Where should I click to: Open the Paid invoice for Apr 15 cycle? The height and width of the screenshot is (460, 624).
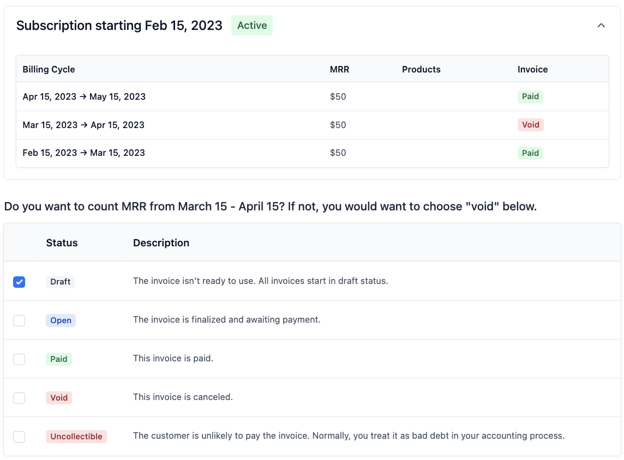[x=530, y=97]
